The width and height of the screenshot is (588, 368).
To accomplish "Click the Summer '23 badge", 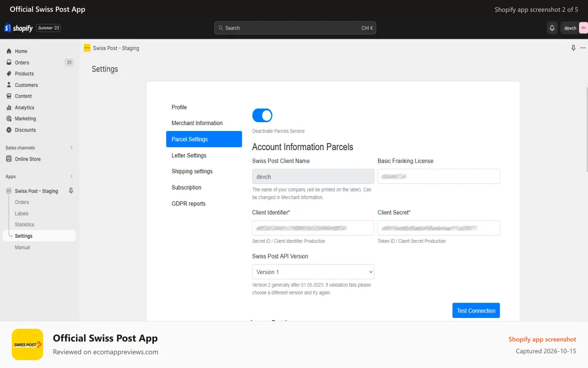I will 49,28.
